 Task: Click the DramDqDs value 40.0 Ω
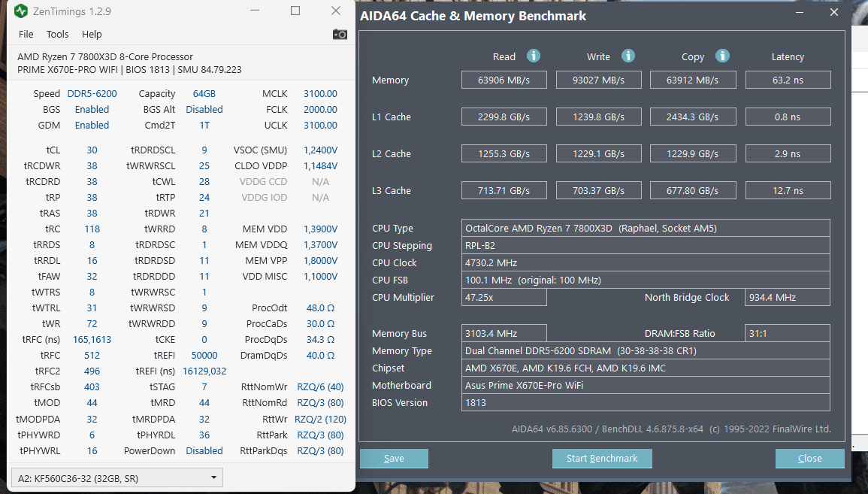(320, 355)
